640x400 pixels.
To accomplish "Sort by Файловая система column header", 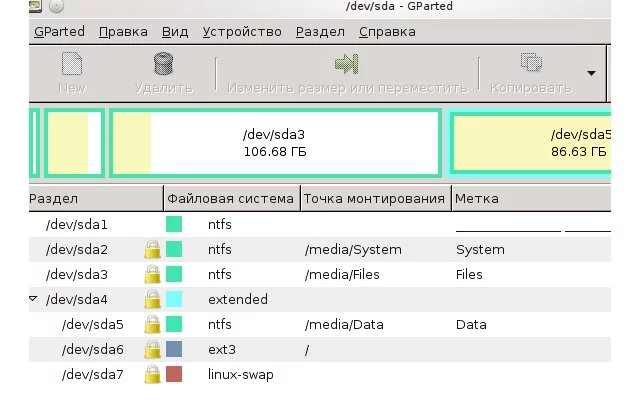I will (231, 198).
